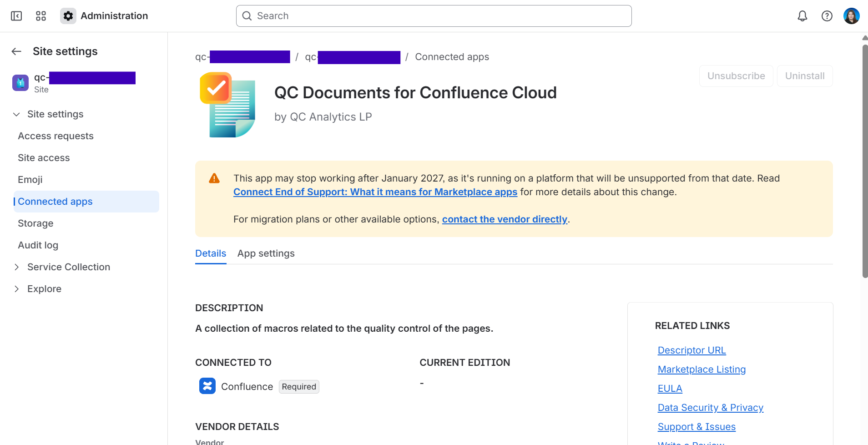Open the help question mark icon

827,16
